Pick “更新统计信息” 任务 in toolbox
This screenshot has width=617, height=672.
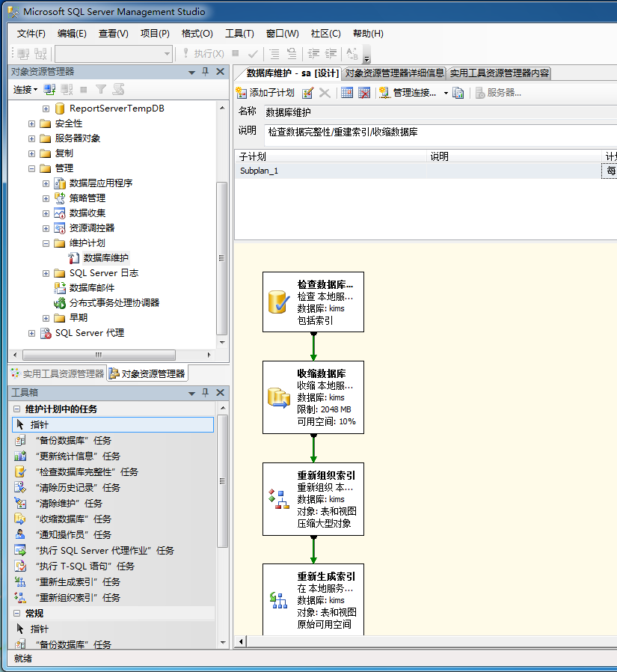point(67,456)
